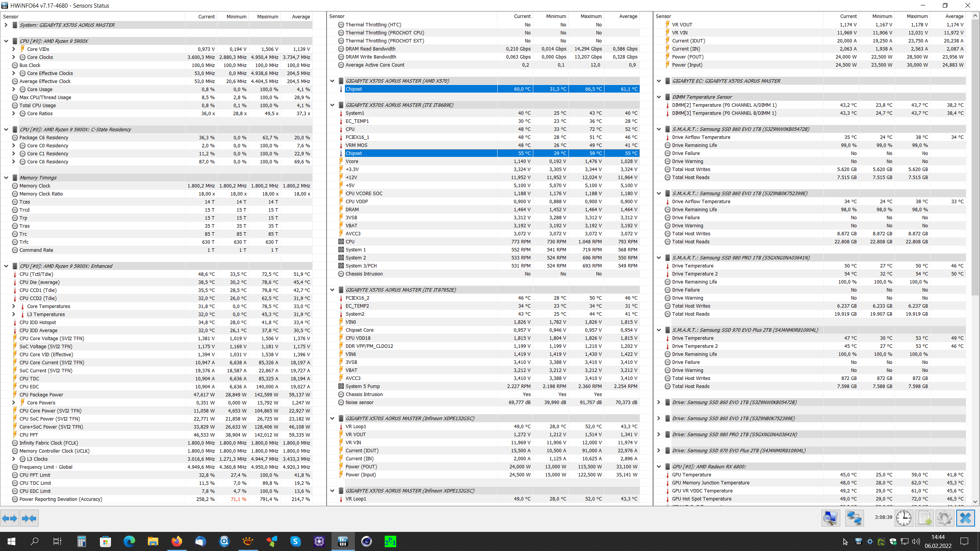The height and width of the screenshot is (551, 980).
Task: Click middle panel Maximum column header
Action: click(586, 16)
